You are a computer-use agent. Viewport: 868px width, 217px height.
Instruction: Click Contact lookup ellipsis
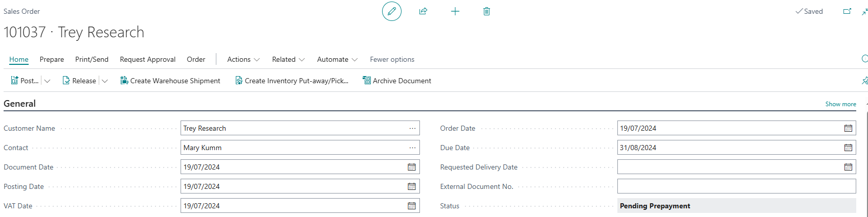tap(412, 148)
